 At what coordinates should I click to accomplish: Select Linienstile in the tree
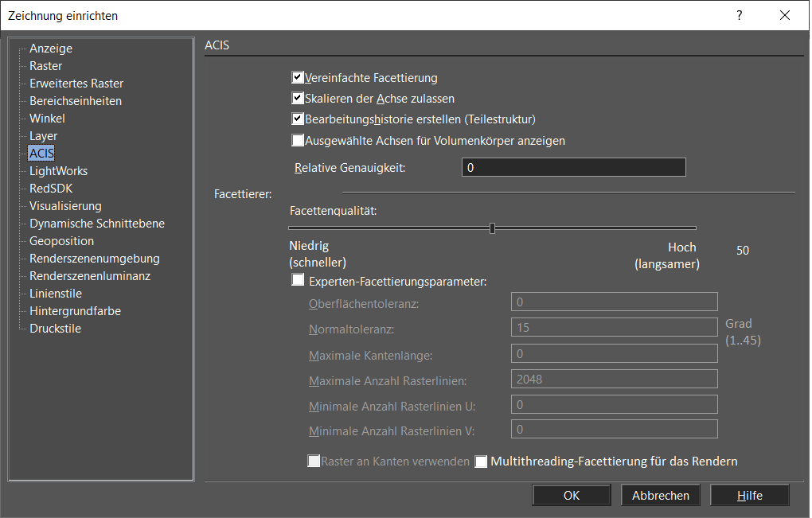point(56,294)
